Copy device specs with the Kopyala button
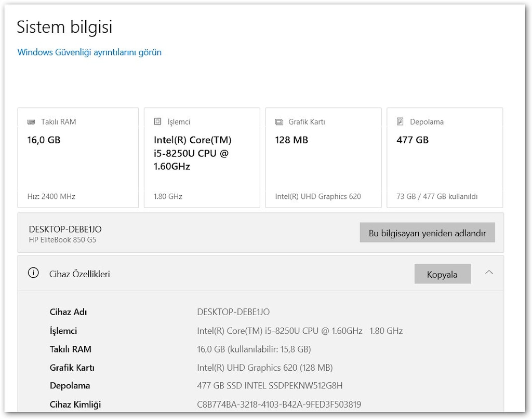This screenshot has height=419, width=532. 442,274
